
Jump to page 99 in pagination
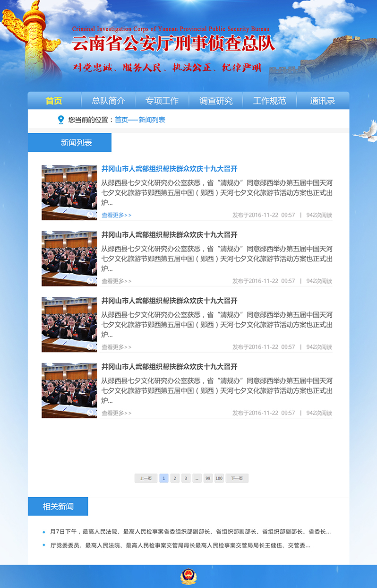tap(208, 478)
